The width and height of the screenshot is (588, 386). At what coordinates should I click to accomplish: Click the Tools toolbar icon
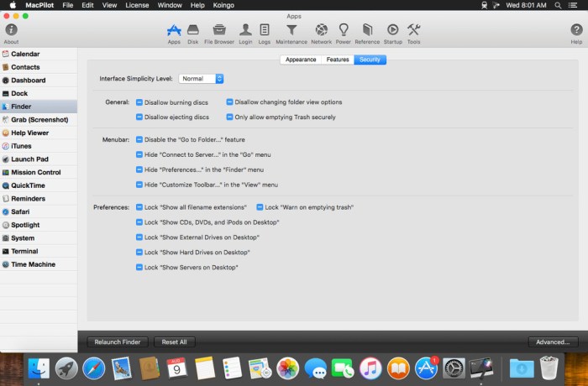414,32
